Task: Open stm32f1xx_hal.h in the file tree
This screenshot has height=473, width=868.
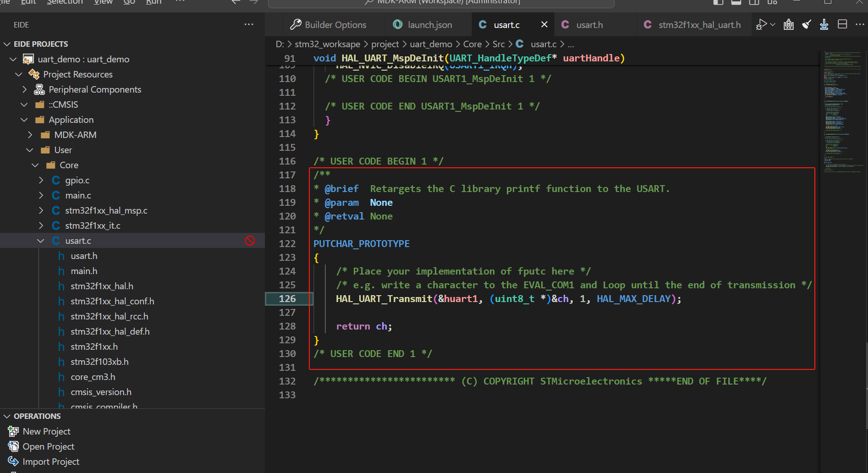Action: click(x=102, y=286)
